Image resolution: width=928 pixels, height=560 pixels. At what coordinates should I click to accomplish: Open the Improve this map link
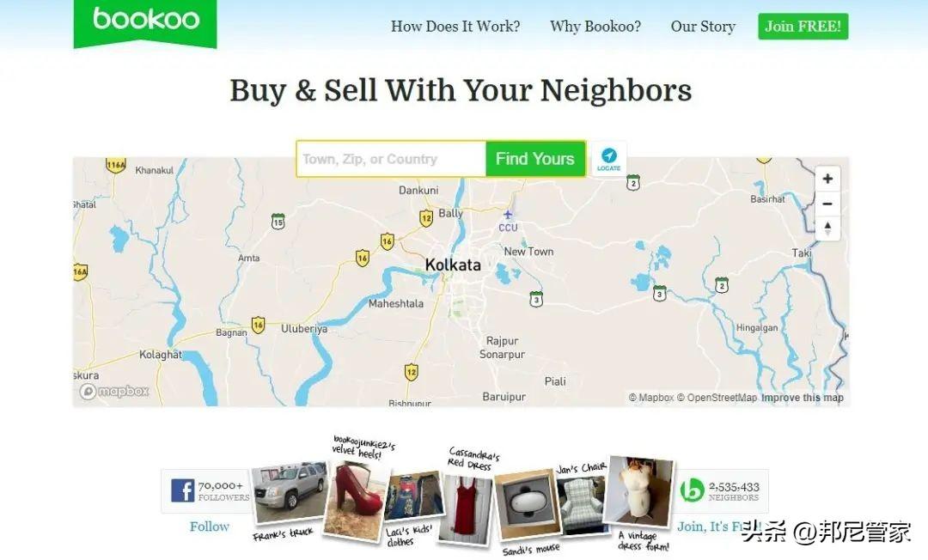802,398
